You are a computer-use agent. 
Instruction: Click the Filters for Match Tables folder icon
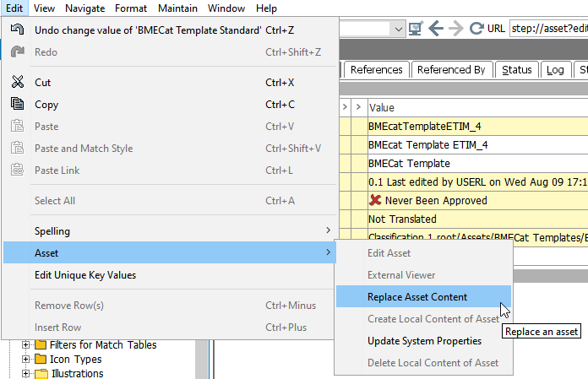(41, 345)
